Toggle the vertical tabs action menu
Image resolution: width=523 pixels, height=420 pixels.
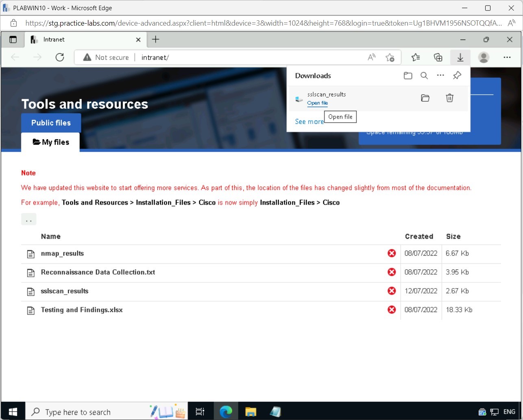tap(13, 39)
